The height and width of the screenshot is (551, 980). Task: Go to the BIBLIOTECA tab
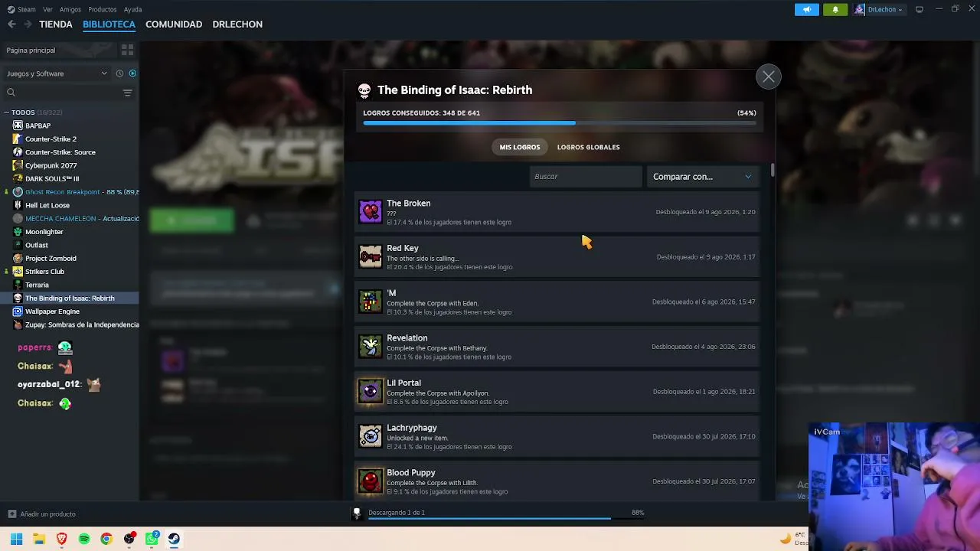pos(109,24)
